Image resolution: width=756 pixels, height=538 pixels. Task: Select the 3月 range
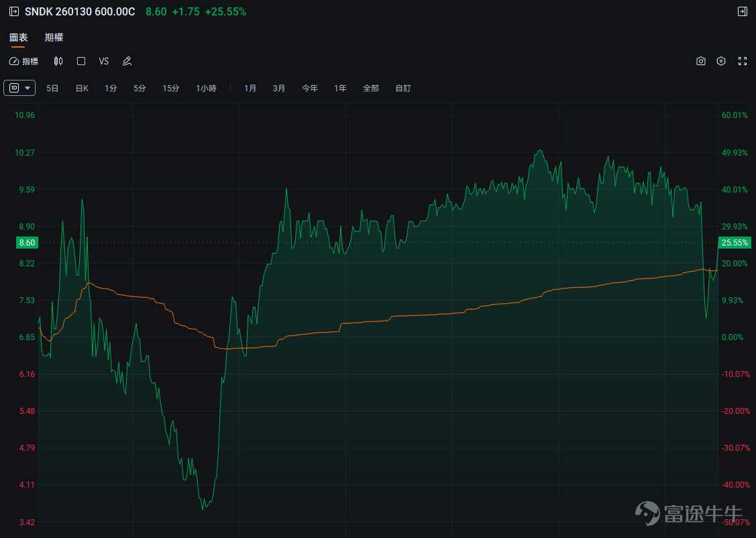[x=278, y=89]
